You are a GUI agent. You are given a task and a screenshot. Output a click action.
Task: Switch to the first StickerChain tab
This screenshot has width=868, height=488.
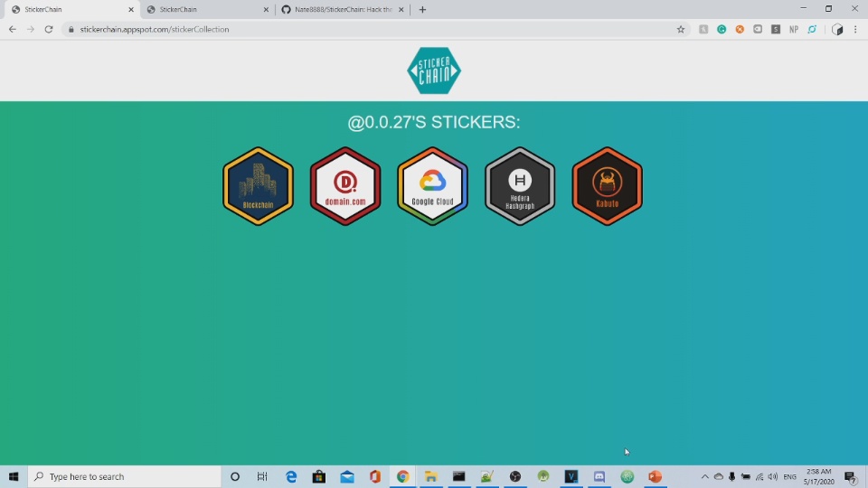click(x=70, y=9)
